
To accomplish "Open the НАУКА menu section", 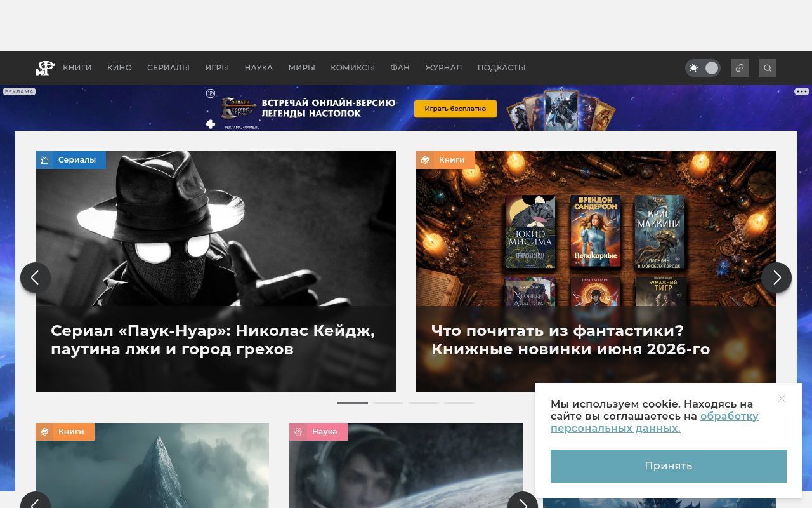I will click(259, 68).
